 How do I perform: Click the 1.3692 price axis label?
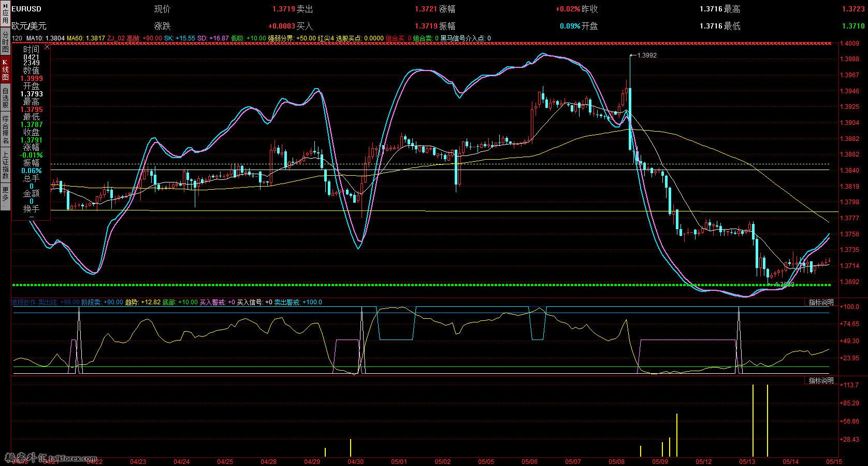850,282
